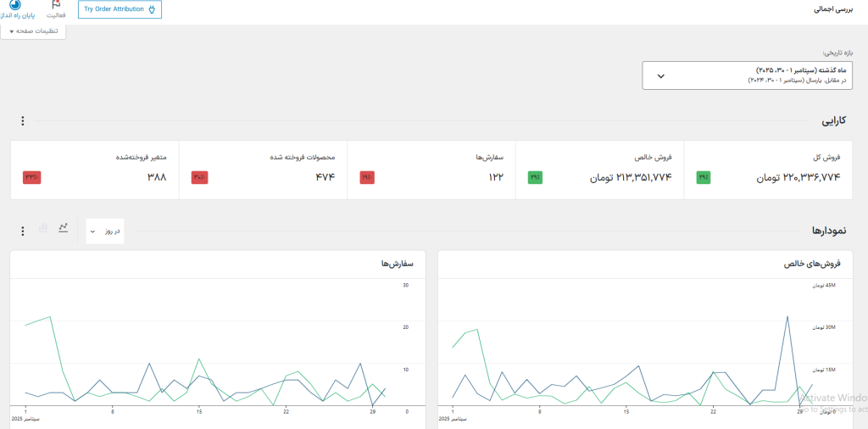Click the plug icon in Try Order Attribution

(152, 9)
